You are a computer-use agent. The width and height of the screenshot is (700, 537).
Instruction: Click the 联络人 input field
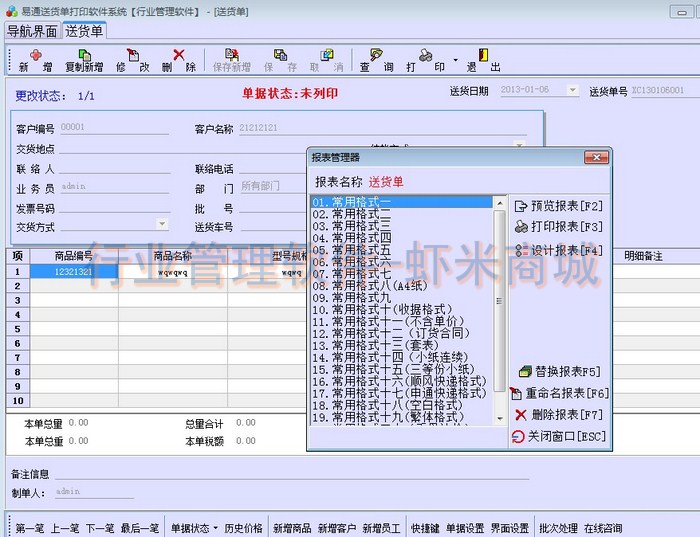114,168
